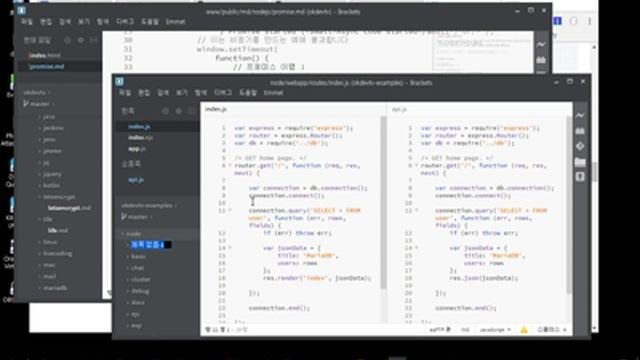Click Live Preview icon in back Brackets window
The width and height of the screenshot is (640, 360).
(x=541, y=44)
